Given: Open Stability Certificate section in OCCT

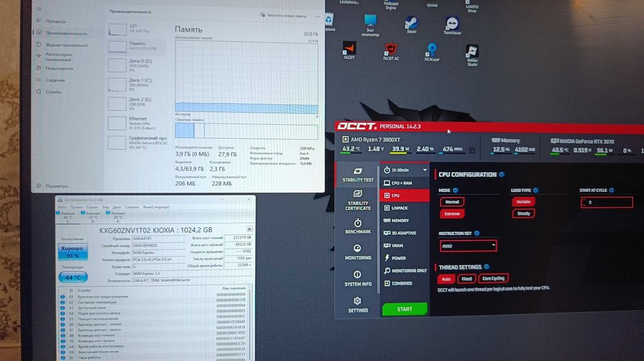Looking at the screenshot, I should pyautogui.click(x=357, y=200).
